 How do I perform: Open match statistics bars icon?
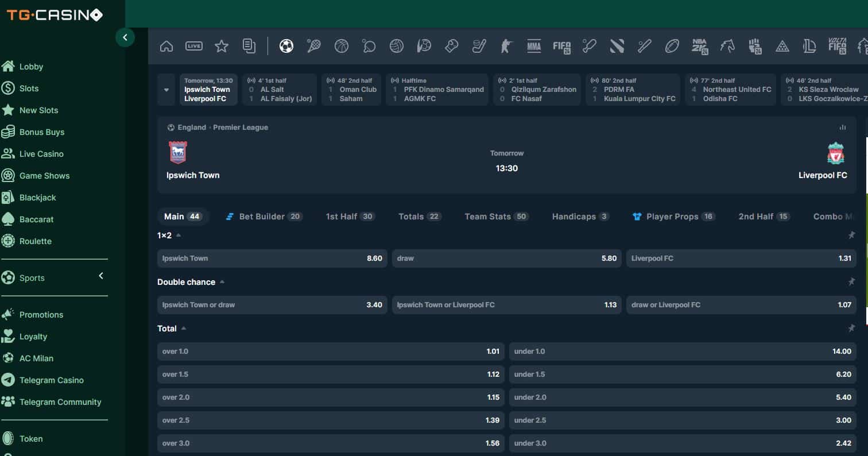pyautogui.click(x=843, y=127)
